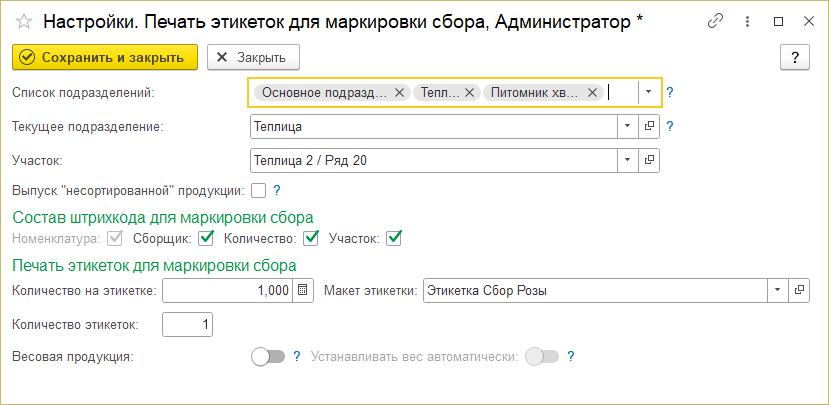Click the disabled Номенклатура checkbox
Viewport: 829px width, 405px height.
(114, 238)
